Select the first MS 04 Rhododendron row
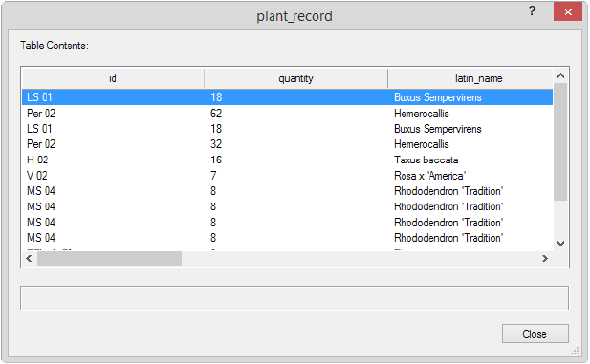The image size is (590, 364). (x=287, y=191)
